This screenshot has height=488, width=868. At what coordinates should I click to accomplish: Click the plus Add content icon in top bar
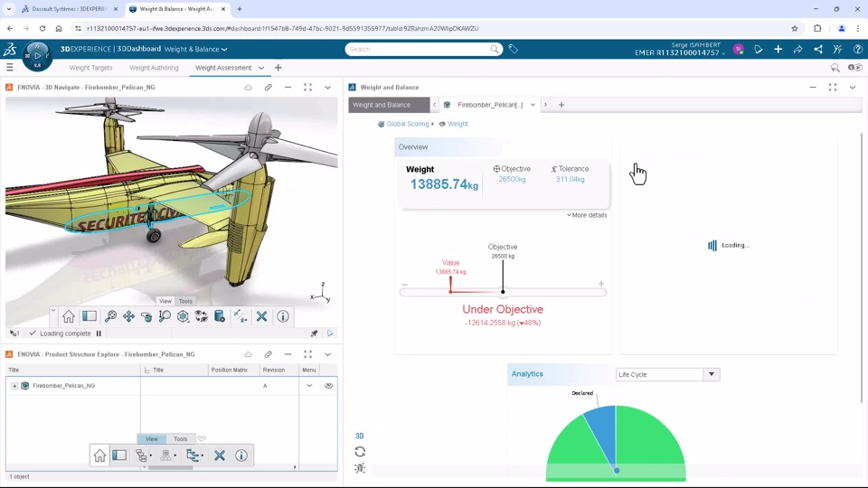[778, 49]
